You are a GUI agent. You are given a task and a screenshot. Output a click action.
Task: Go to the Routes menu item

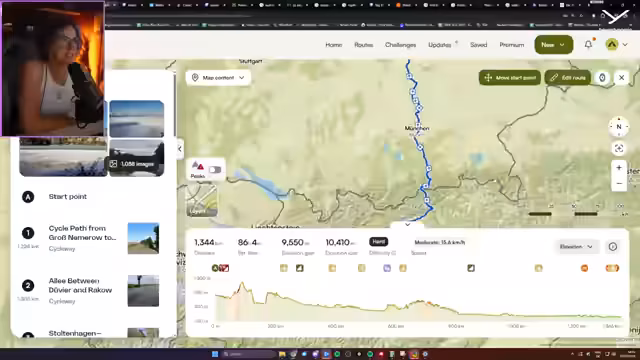363,44
